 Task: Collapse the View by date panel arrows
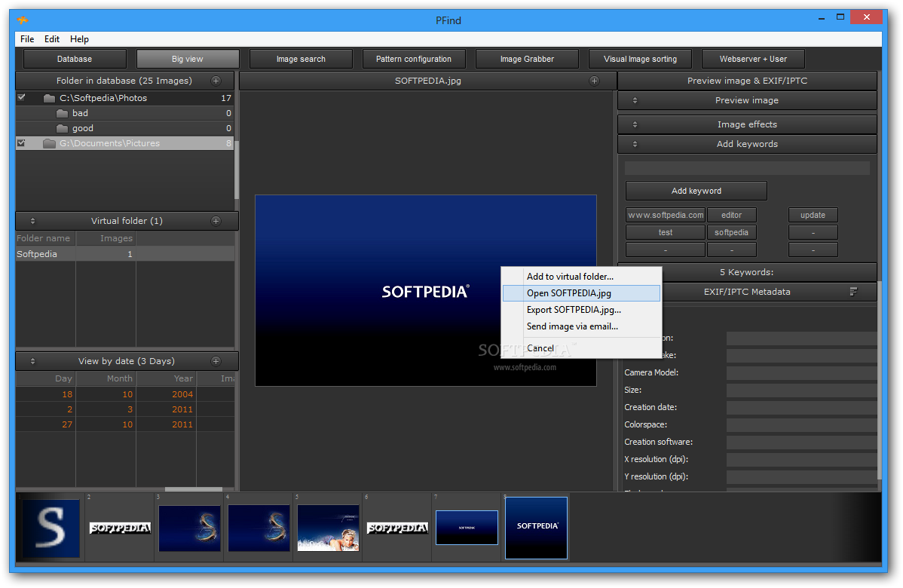(x=32, y=361)
